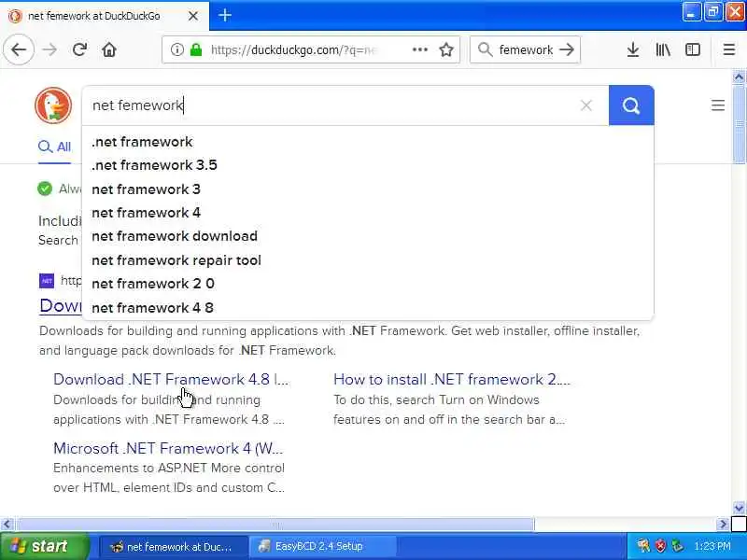This screenshot has width=747, height=560.
Task: Click the horizontal scrollbar thumb
Action: click(275, 525)
